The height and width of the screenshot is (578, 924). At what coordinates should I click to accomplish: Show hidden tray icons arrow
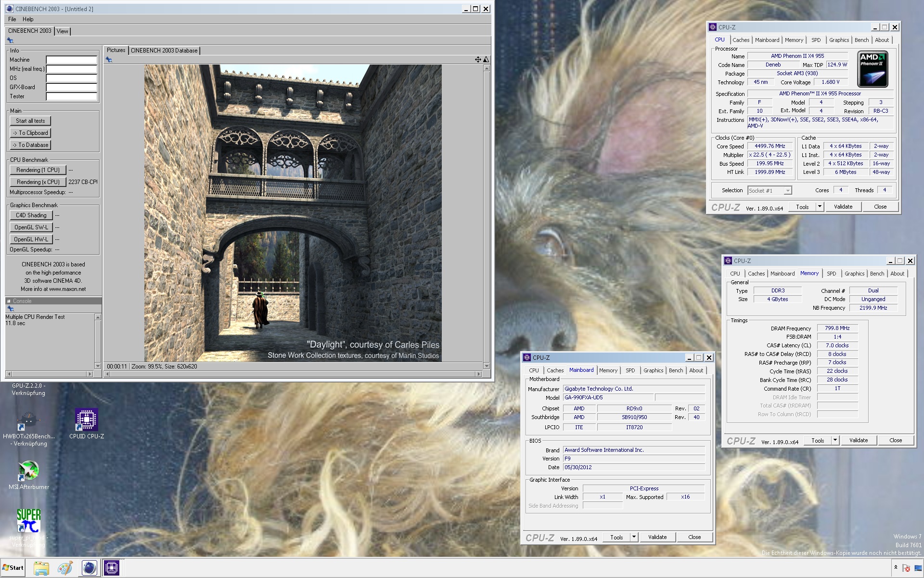tap(896, 567)
